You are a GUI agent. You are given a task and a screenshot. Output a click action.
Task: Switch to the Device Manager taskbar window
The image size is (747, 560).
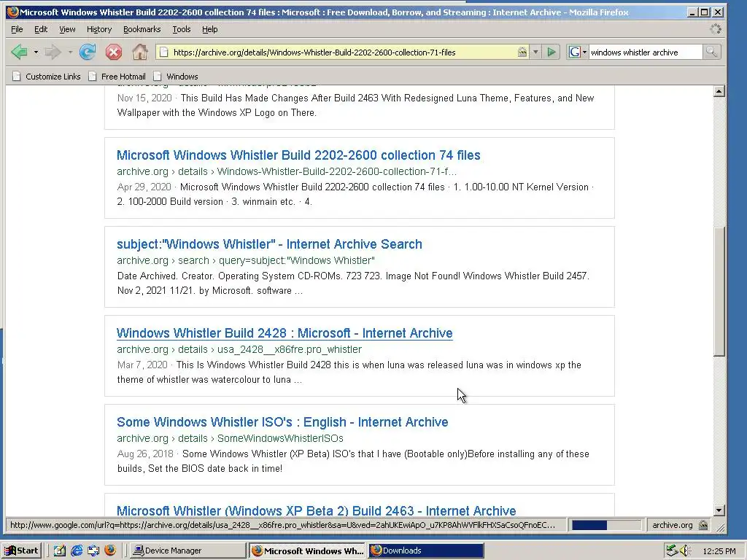pos(188,551)
